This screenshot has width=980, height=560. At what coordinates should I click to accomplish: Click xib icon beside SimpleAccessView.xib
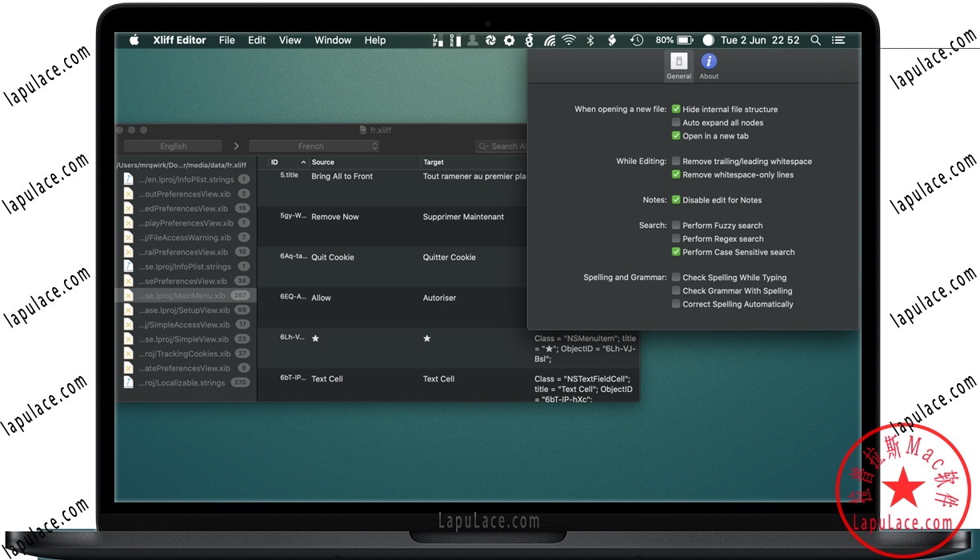(128, 325)
